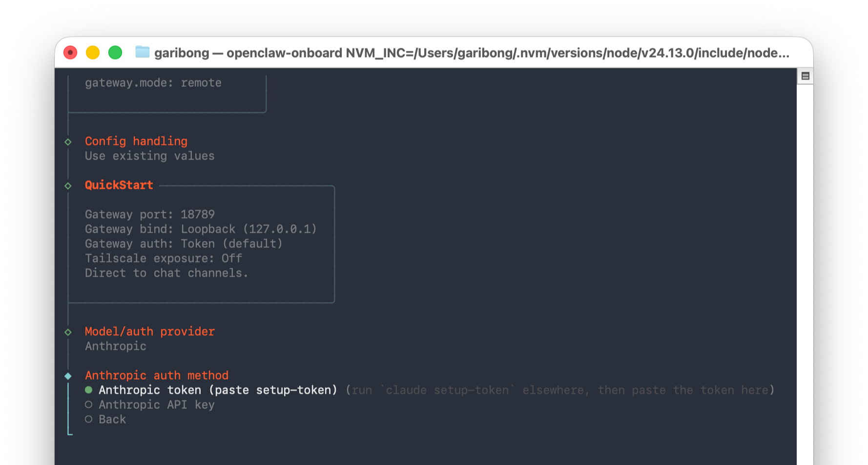The height and width of the screenshot is (465, 868).
Task: Click 'Gateway bind: Loopback (127.0.0.1)' line
Action: click(x=201, y=229)
